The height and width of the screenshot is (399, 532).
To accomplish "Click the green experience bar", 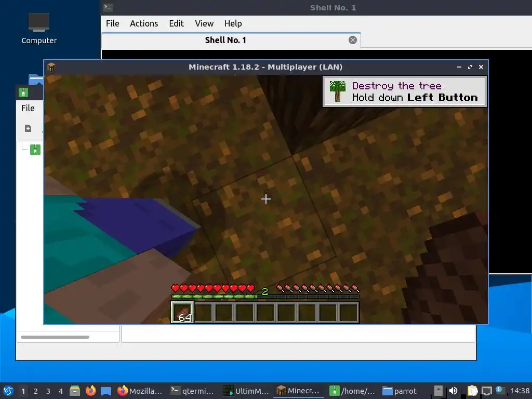I will [x=265, y=297].
